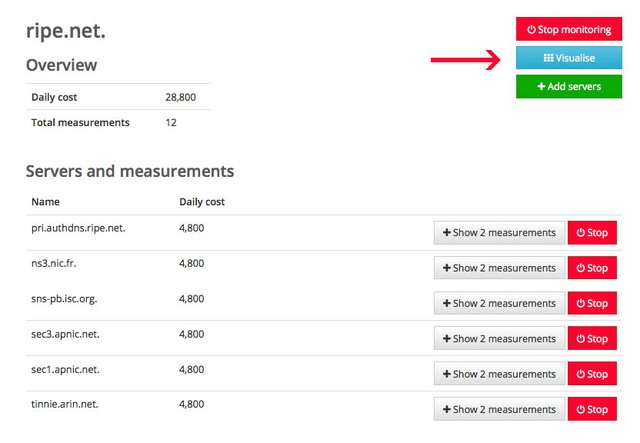The image size is (640, 443).
Task: Show 2 measurements for ns3.nic.fr.
Action: pyautogui.click(x=499, y=268)
